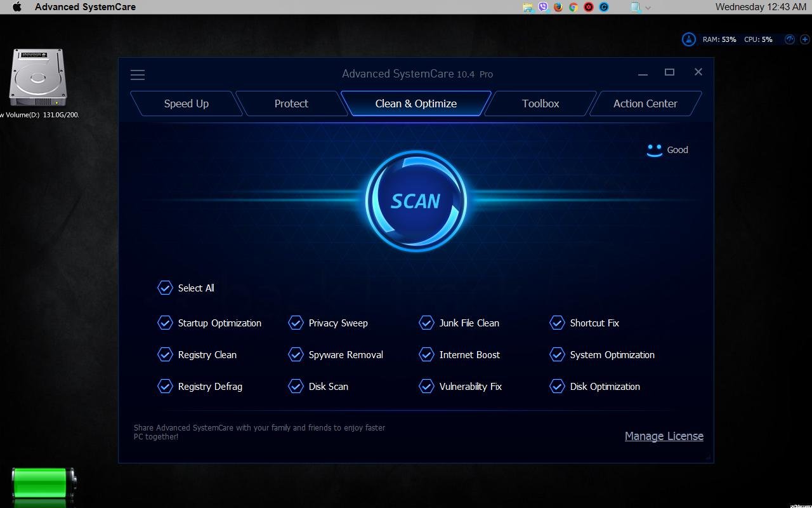Launch Chrome from top bar
812x508 pixels.
coord(573,7)
